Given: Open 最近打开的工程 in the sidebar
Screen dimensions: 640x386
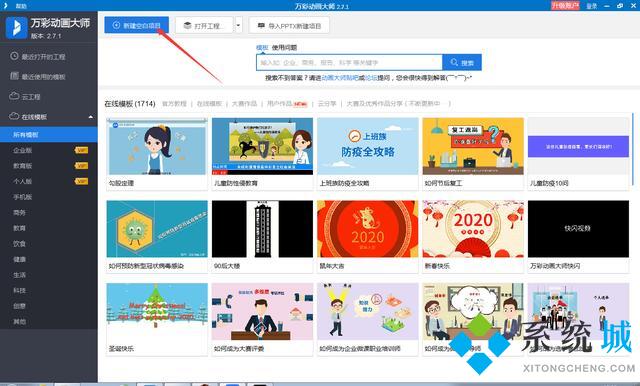Looking at the screenshot, I should click(x=49, y=56).
